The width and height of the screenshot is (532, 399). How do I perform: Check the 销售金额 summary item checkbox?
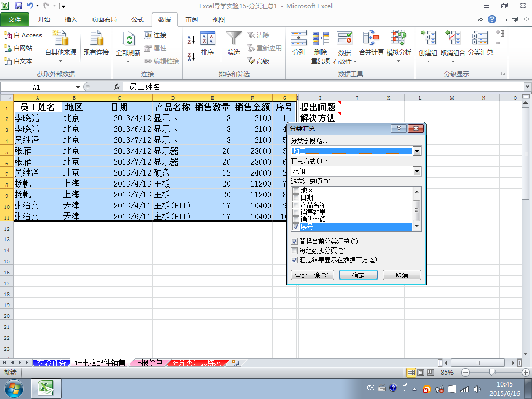pos(296,220)
